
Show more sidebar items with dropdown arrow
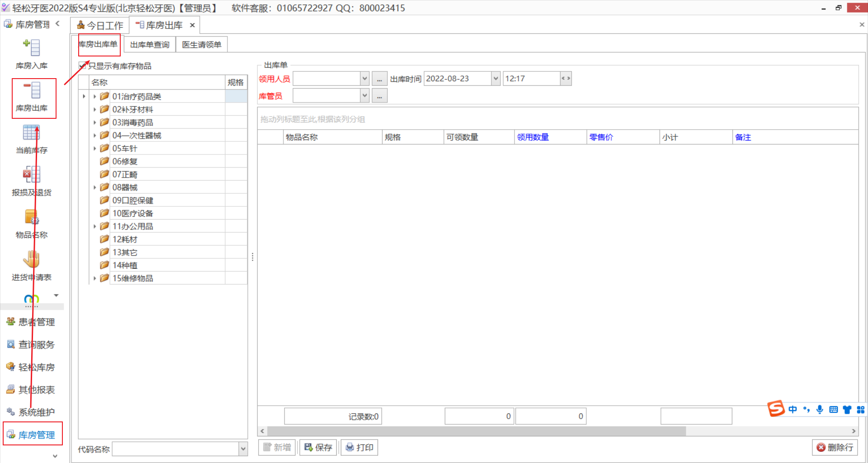(57, 295)
